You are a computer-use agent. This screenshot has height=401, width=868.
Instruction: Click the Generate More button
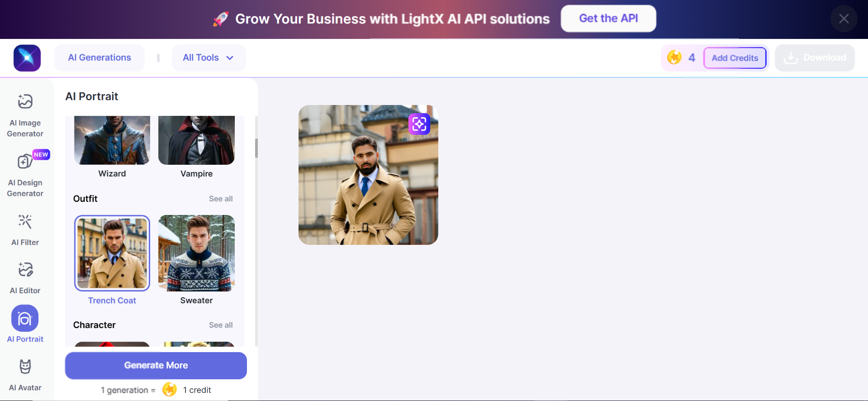[156, 365]
